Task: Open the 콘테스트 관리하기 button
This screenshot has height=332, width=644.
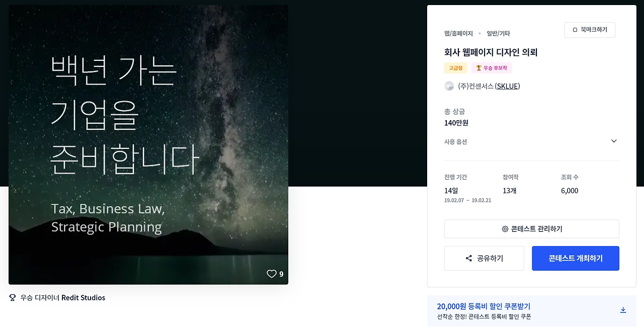Action: point(532,229)
